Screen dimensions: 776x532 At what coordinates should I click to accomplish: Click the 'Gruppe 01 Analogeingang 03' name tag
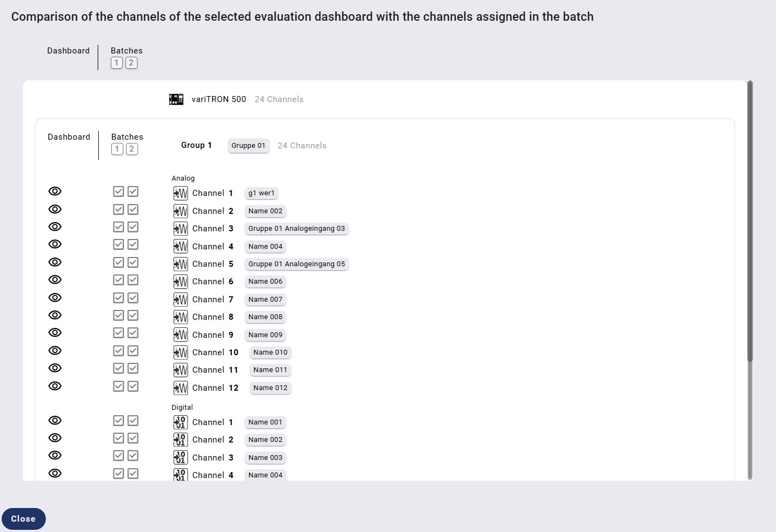pos(296,229)
